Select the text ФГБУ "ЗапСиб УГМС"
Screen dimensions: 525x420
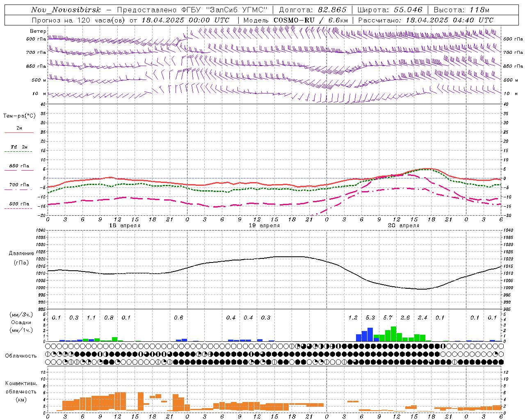pyautogui.click(x=225, y=10)
